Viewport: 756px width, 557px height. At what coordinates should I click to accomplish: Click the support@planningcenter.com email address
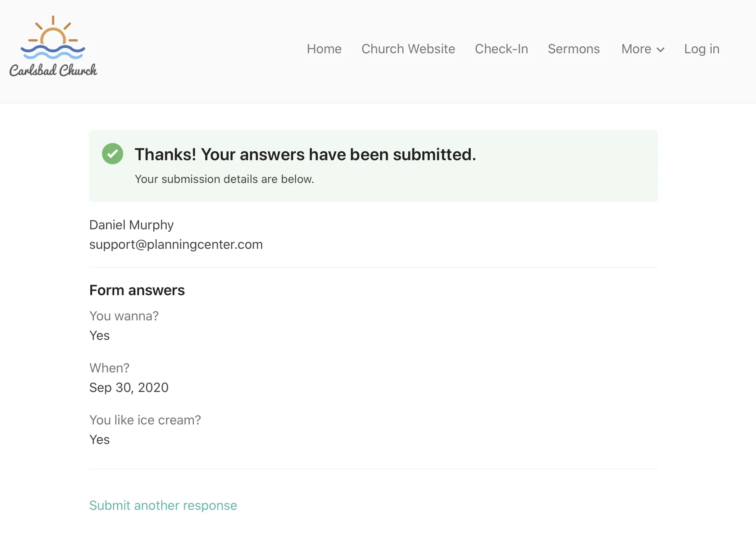point(176,244)
